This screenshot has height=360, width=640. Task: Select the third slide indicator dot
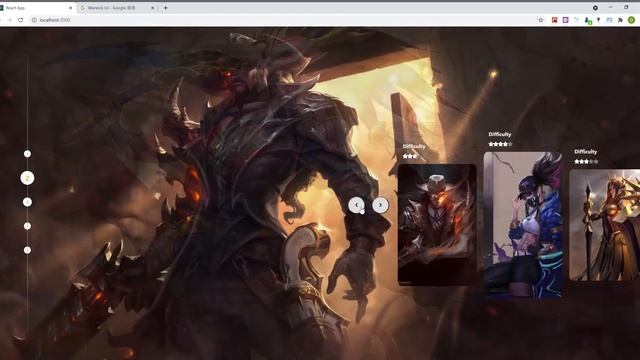coord(27,202)
